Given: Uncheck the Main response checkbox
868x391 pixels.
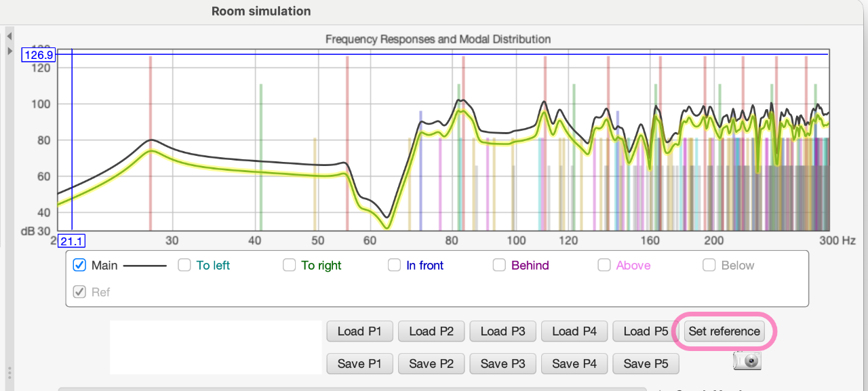Looking at the screenshot, I should [x=79, y=266].
